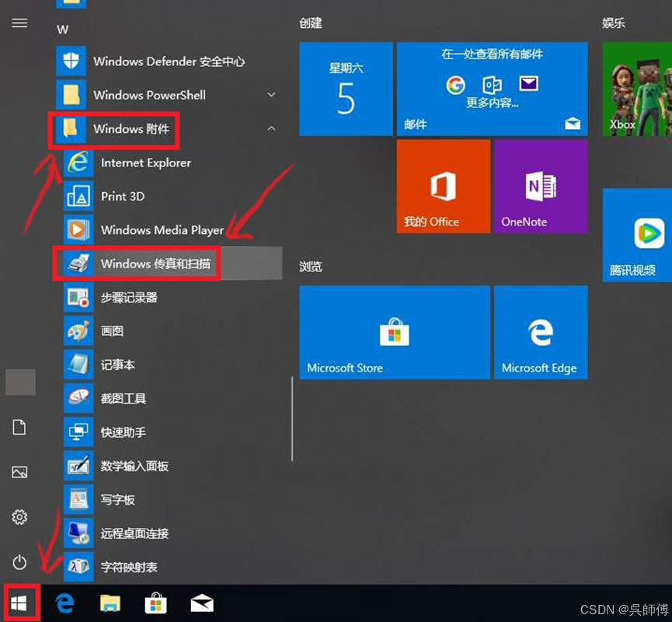Click the 字符映射表 icon

pos(78,567)
